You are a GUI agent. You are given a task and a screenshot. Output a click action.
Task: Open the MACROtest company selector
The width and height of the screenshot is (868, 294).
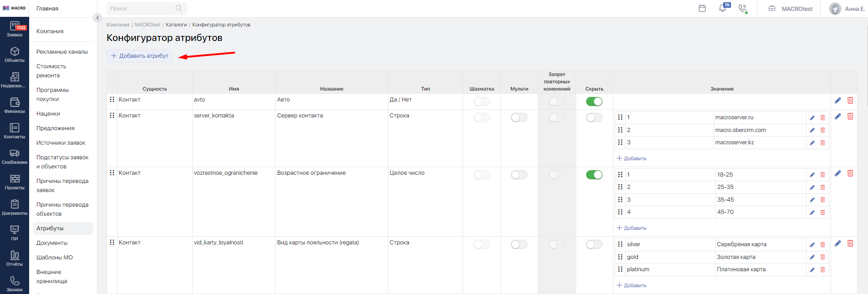(791, 9)
